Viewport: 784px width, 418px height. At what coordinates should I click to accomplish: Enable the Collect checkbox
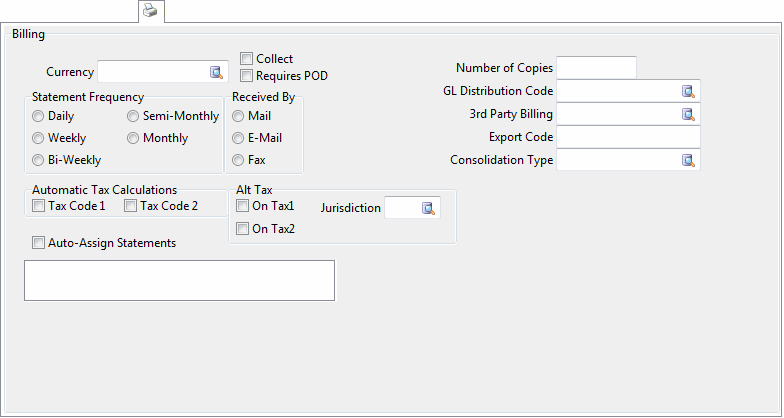coord(247,59)
